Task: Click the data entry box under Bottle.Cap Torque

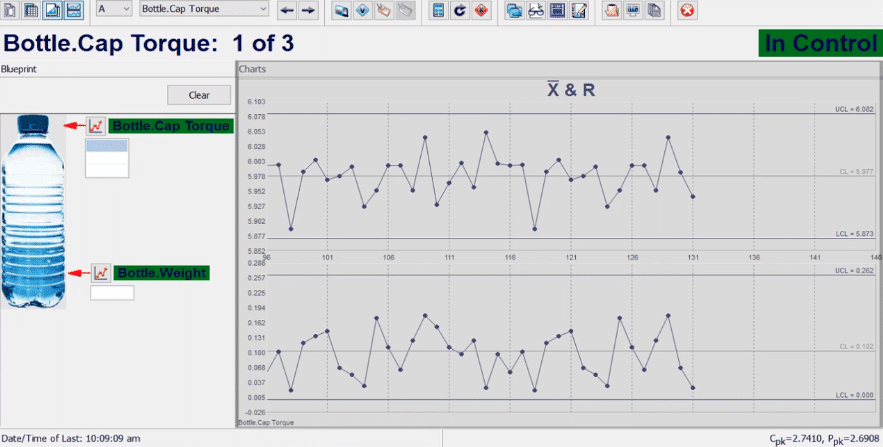Action: click(x=107, y=158)
